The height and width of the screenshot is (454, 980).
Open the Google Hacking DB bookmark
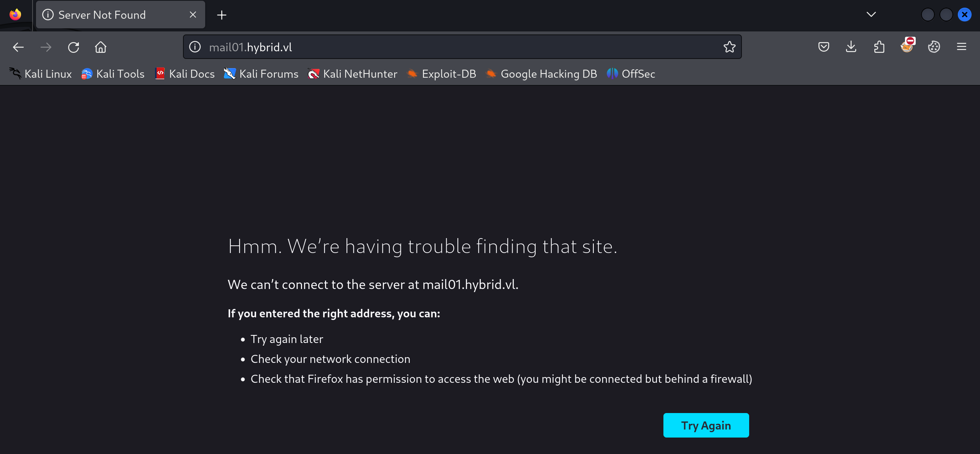tap(541, 74)
